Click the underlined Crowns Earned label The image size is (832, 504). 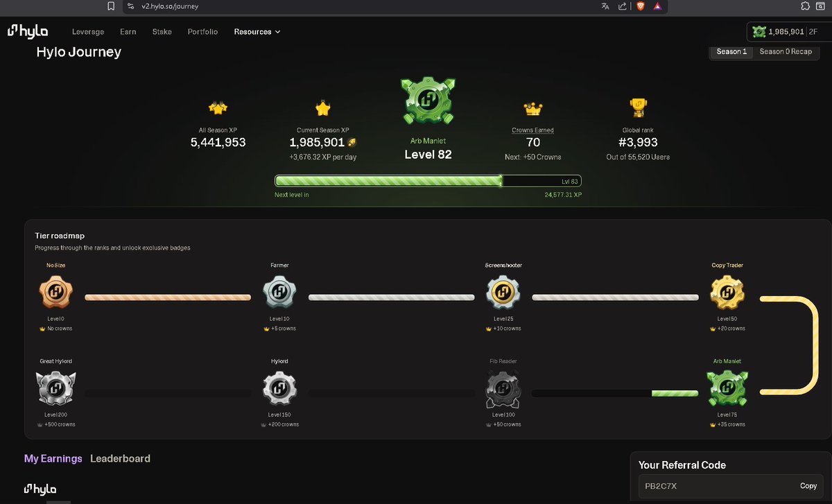point(532,130)
